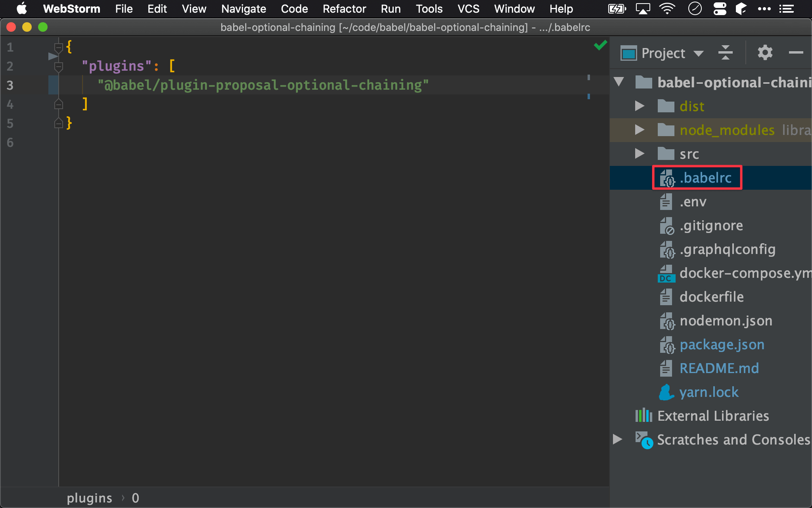Open the Notification Center list icon
812x508 pixels.
(x=786, y=8)
